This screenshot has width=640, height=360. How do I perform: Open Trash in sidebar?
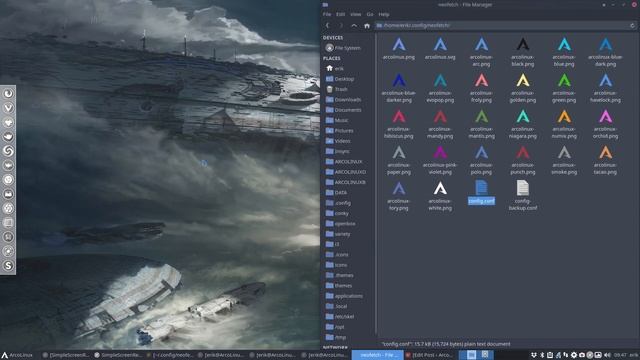[337, 89]
